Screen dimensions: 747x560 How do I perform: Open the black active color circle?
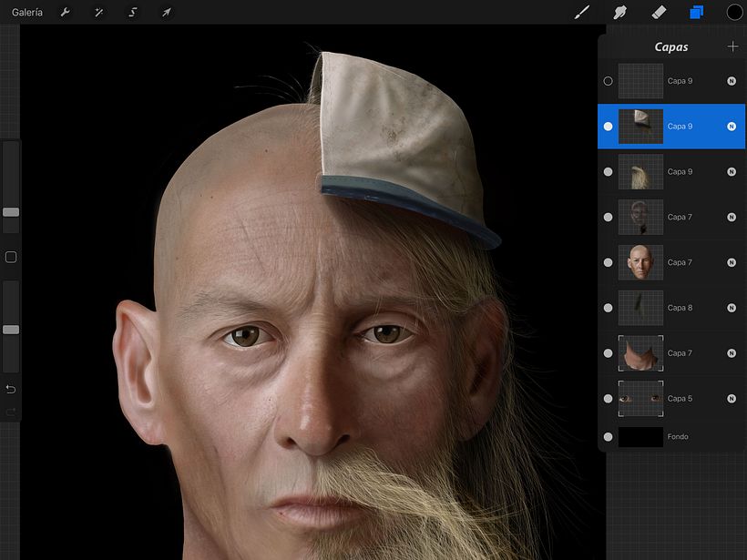[x=734, y=13]
